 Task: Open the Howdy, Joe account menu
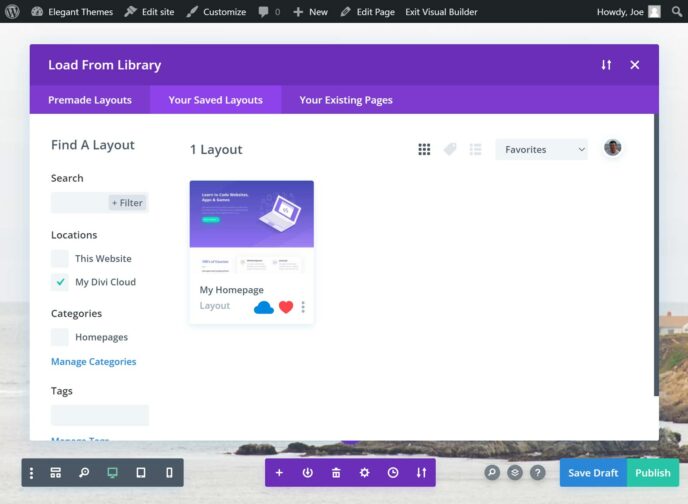click(628, 12)
